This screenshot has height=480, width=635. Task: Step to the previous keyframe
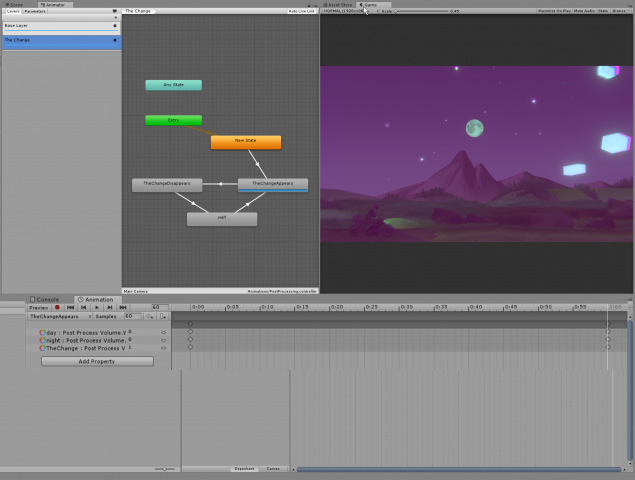[x=83, y=308]
